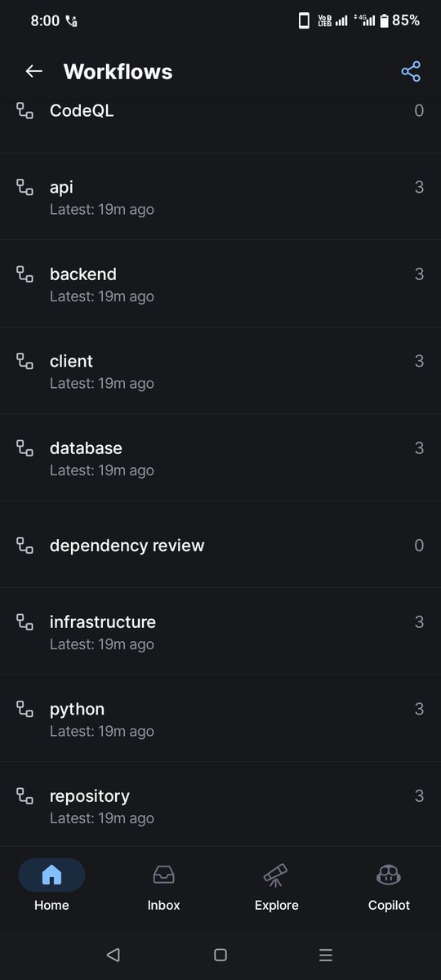Viewport: 441px width, 980px height.
Task: Tap the workflow icon beside repository
Action: 25,796
